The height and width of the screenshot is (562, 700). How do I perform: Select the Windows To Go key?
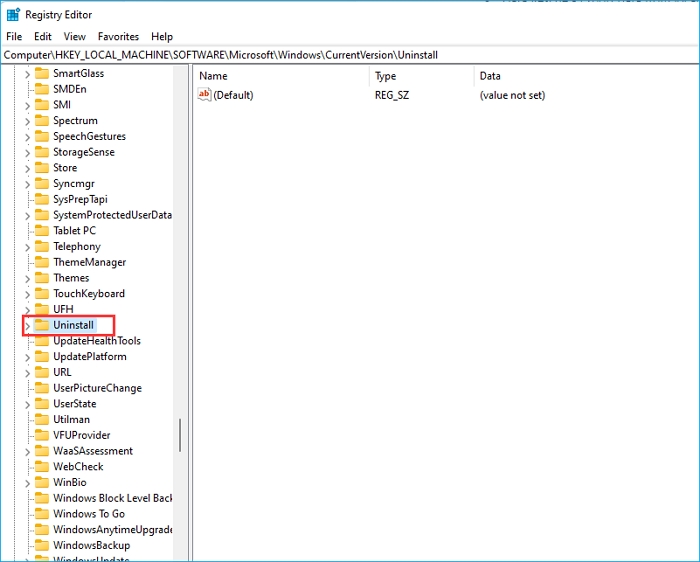pyautogui.click(x=89, y=514)
